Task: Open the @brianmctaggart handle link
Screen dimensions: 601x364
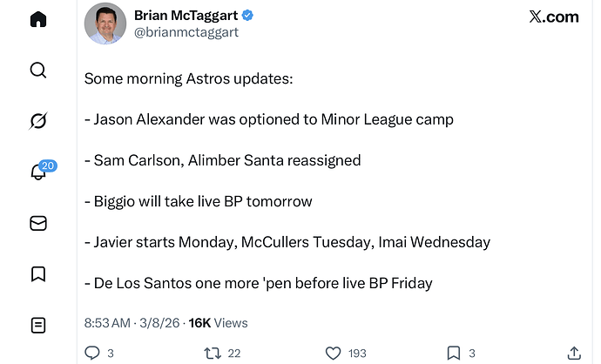Action: click(x=186, y=32)
